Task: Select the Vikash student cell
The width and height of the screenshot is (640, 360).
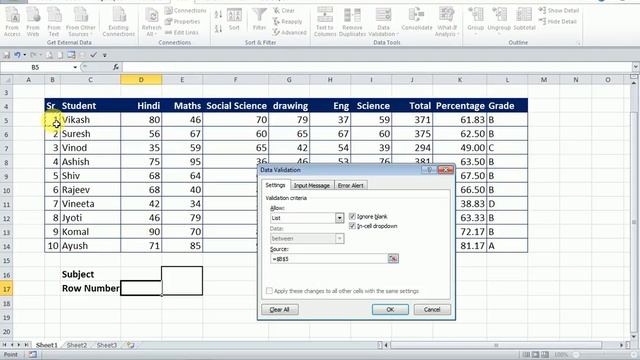Action: (x=90, y=120)
